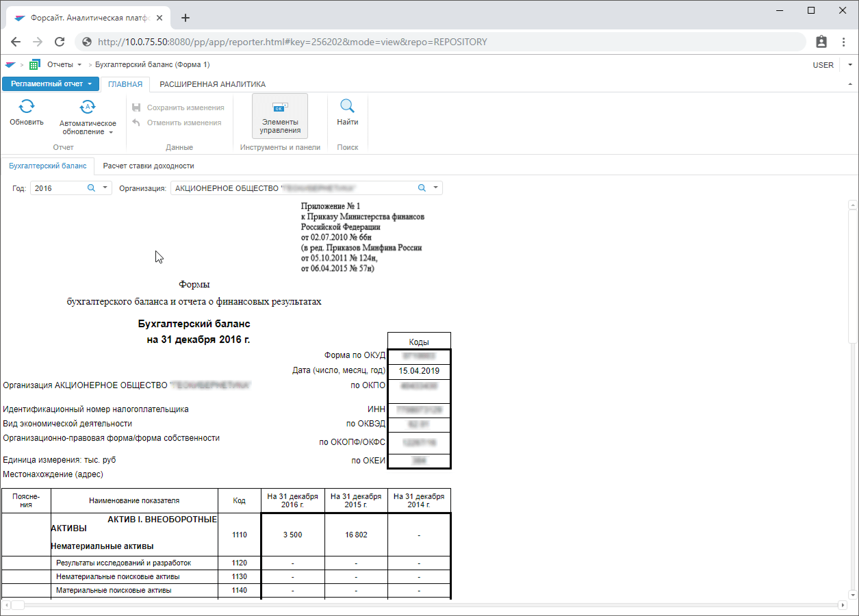Click the Обновить refresh icon
The image size is (859, 616).
(26, 107)
